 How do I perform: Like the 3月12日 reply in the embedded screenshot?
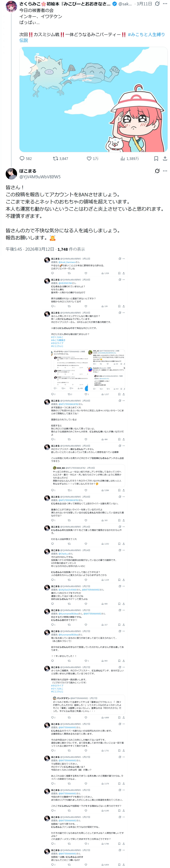(x=86, y=273)
